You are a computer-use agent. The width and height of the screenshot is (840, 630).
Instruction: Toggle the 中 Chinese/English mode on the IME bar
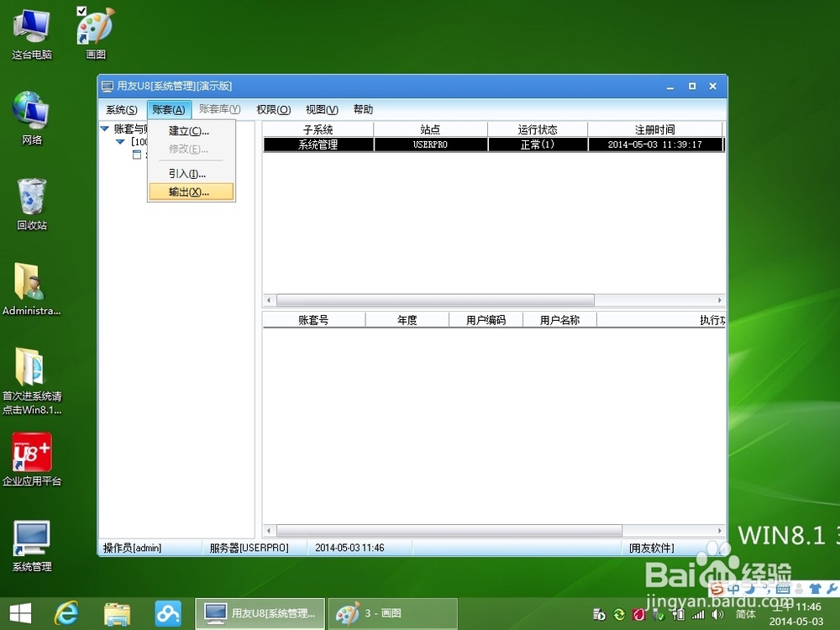733,589
